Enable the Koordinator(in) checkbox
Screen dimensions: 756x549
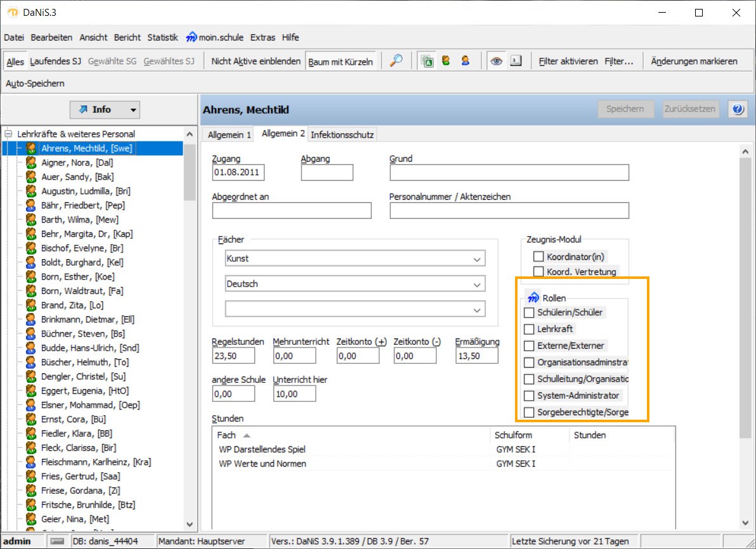[538, 257]
